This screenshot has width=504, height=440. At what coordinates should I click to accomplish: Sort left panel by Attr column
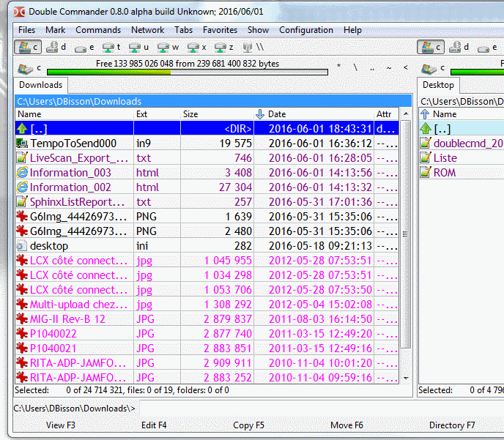click(x=386, y=114)
